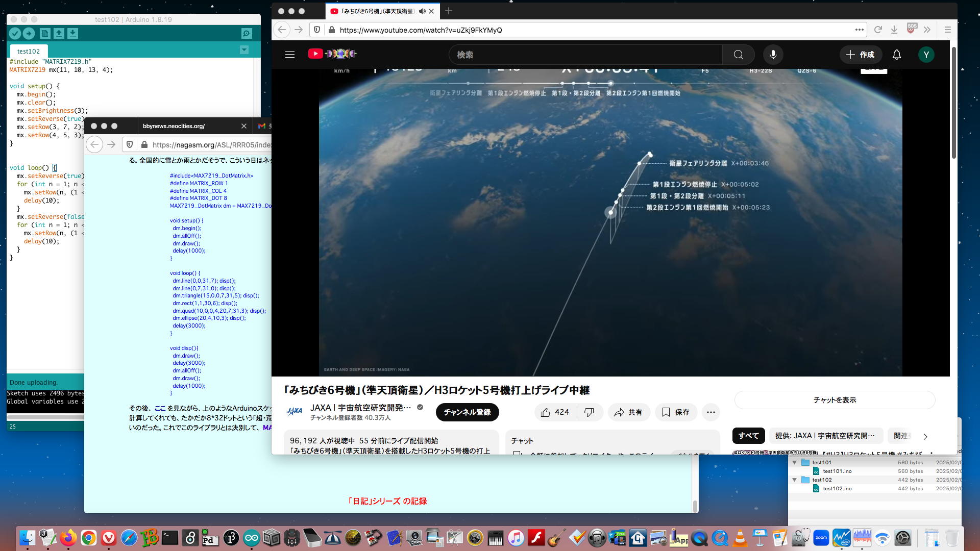Open the Arduino Serial Monitor
The height and width of the screenshot is (551, 980).
click(247, 34)
